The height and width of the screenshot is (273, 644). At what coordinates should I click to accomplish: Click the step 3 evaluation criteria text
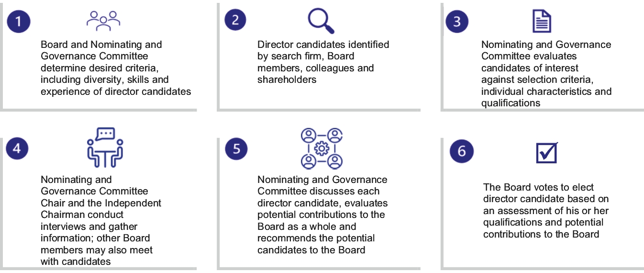[546, 74]
